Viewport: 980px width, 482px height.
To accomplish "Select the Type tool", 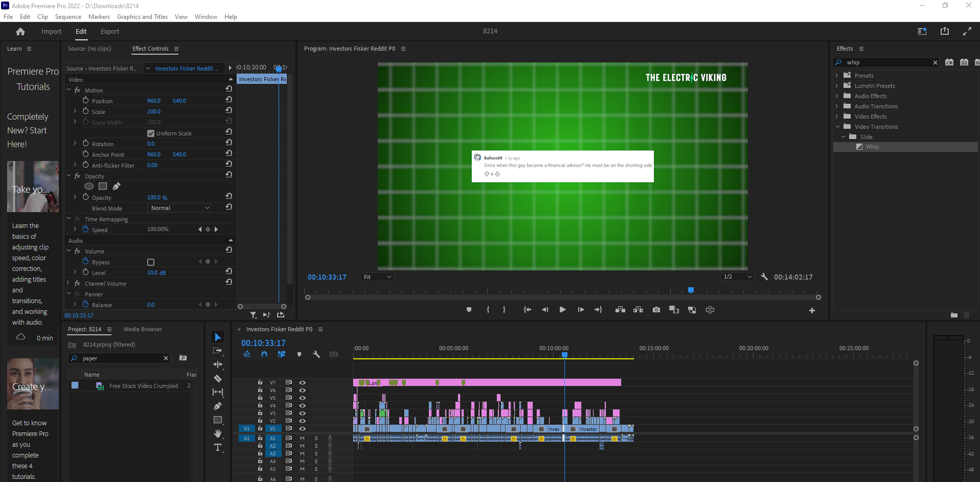I will click(x=218, y=447).
